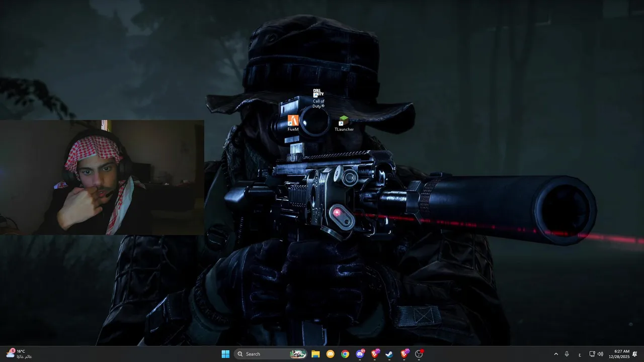Launch Google Chrome from the taskbar
644x362 pixels.
pyautogui.click(x=345, y=354)
